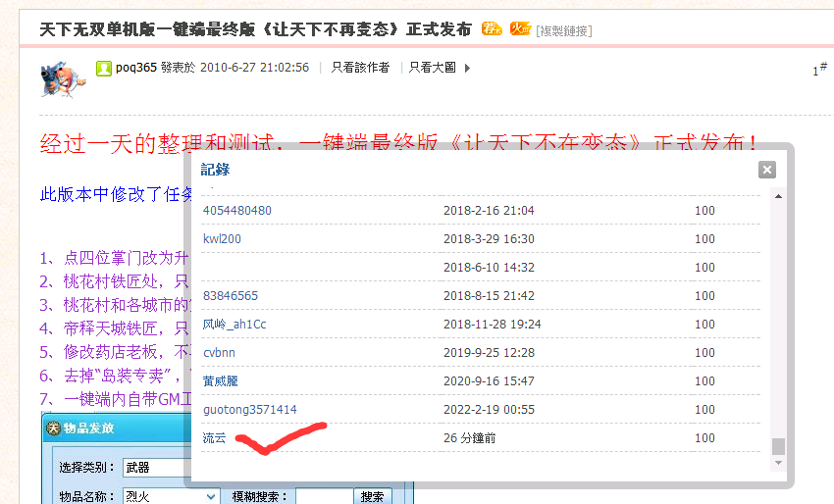This screenshot has width=834, height=504.
Task: Click the 天 icon in 物品发放 window
Action: 53,428
